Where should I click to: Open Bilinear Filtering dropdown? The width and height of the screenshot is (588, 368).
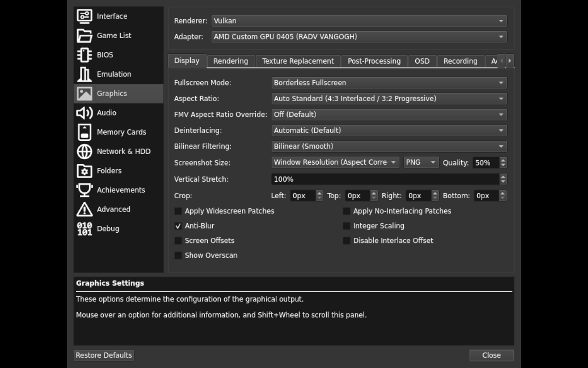[x=389, y=146]
